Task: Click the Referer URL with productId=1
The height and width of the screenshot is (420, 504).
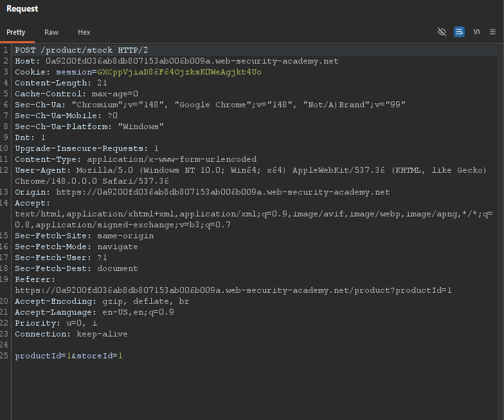Action: click(233, 290)
